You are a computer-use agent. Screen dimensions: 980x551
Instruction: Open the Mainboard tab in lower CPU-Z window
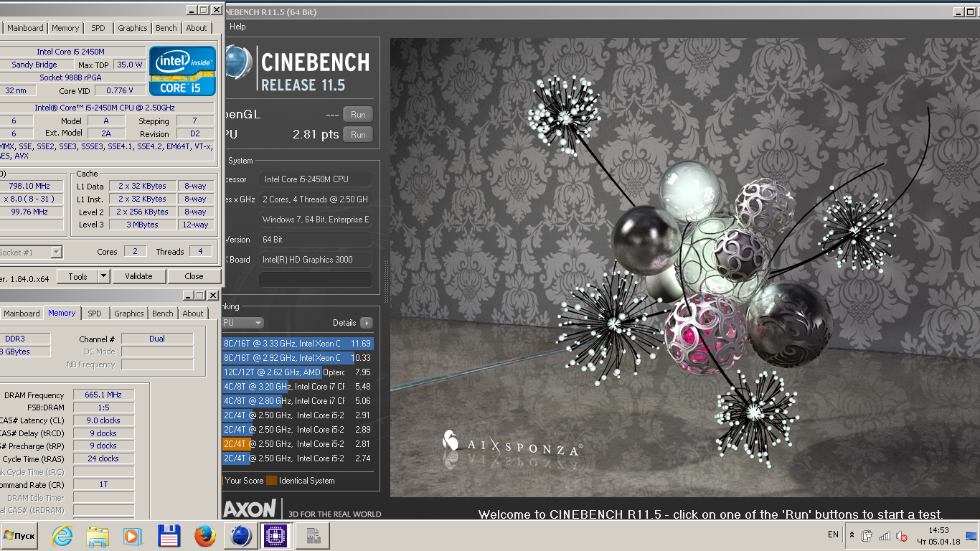pos(22,314)
